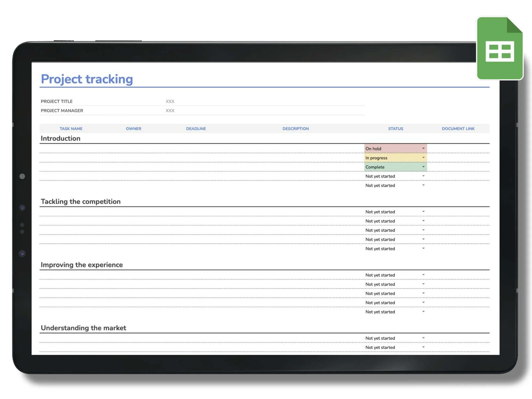Click the 'Introduction' section heading
Image resolution: width=532 pixels, height=399 pixels.
coord(60,138)
